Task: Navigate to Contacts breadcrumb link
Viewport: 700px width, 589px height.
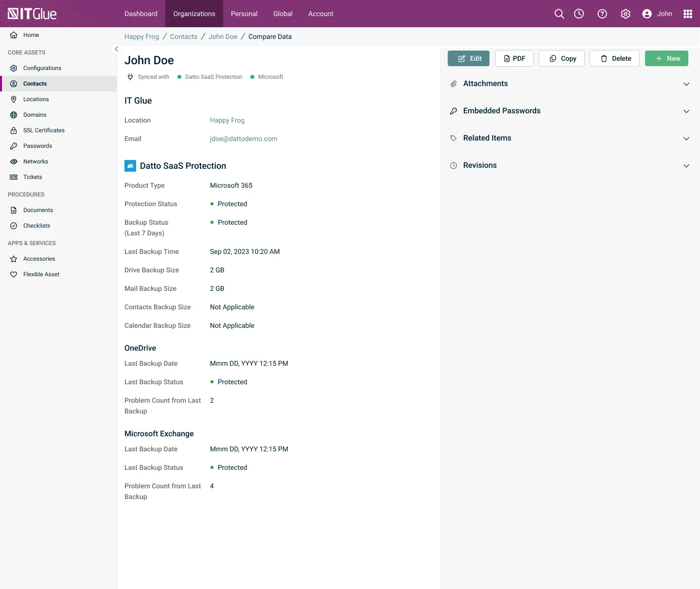Action: 183,36
